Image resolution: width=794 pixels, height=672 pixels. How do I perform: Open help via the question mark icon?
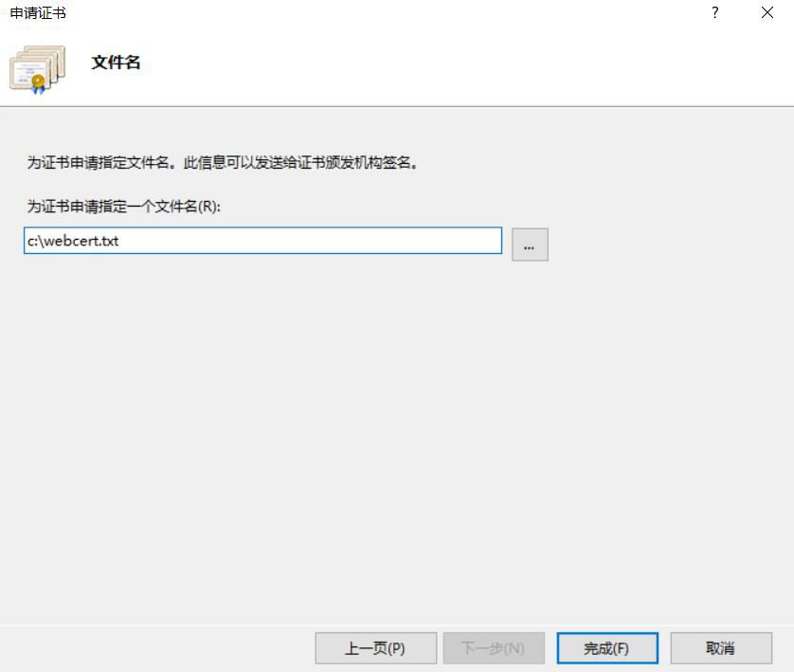click(x=714, y=12)
